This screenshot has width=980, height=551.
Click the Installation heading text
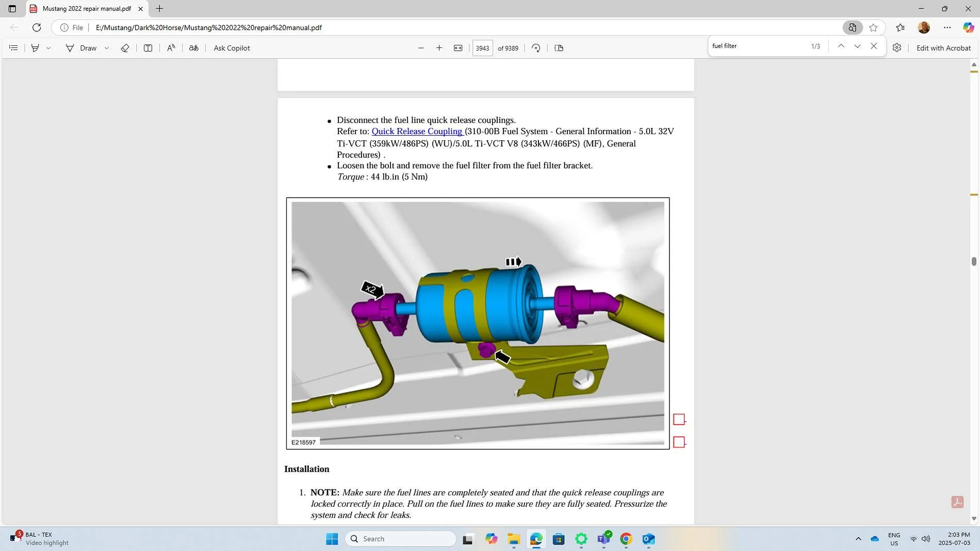(x=306, y=469)
